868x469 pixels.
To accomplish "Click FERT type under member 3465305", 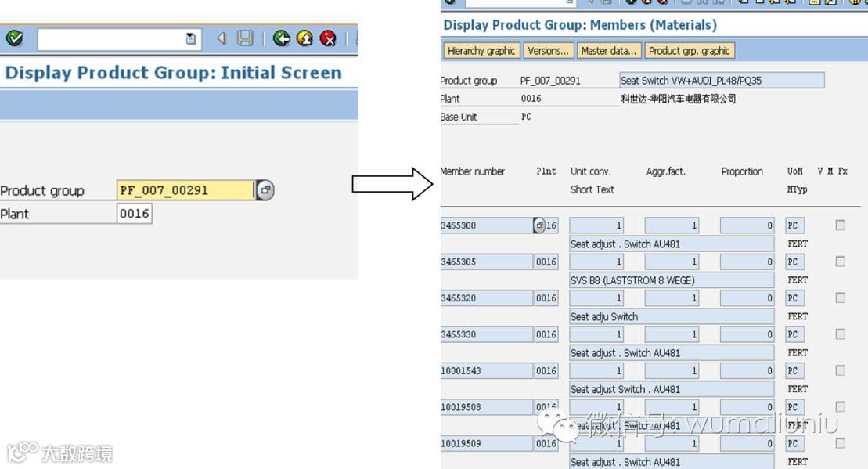I will point(797,280).
